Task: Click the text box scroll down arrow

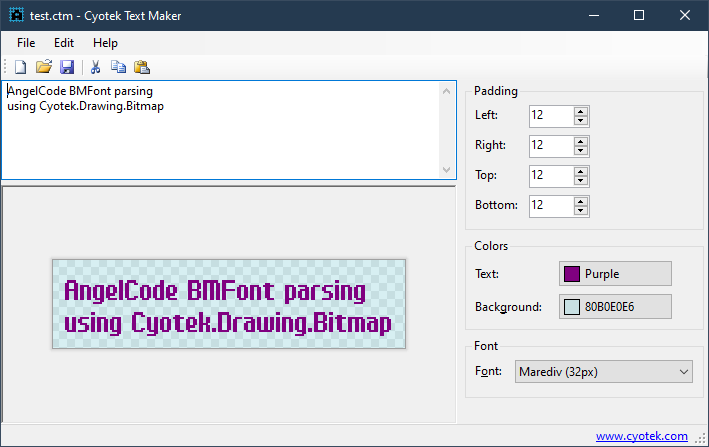Action: pyautogui.click(x=446, y=170)
